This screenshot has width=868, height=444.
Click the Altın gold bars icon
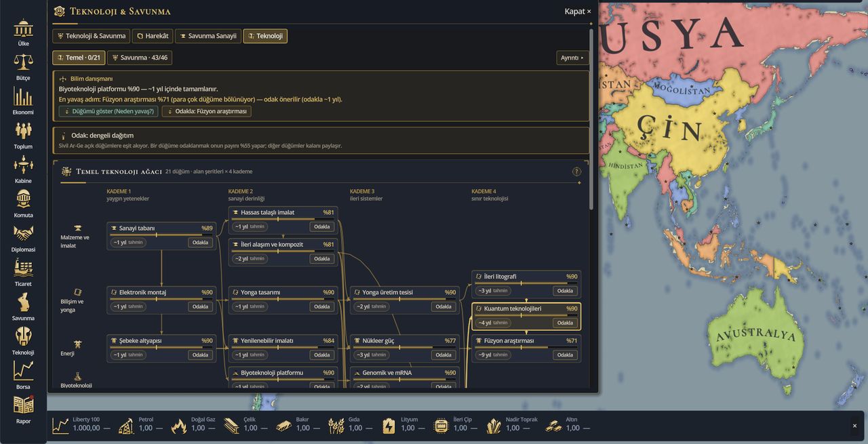pos(554,426)
